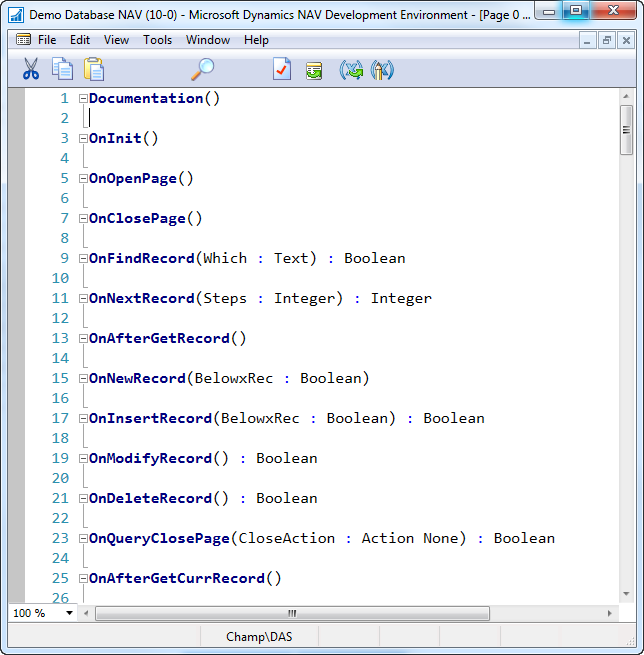This screenshot has height=655, width=644.
Task: Open the Help menu
Action: tap(256, 40)
